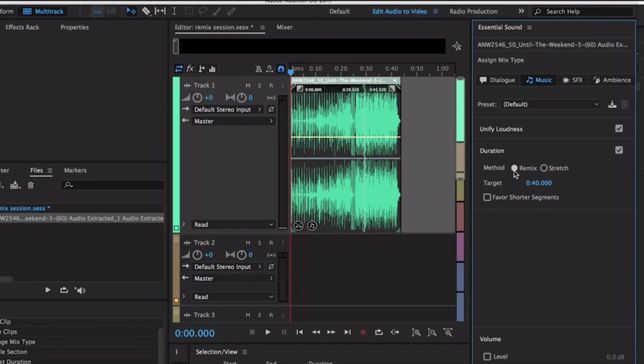Open Track 2 Read automation dropdown
Screen dimensions: 644x364
point(233,297)
